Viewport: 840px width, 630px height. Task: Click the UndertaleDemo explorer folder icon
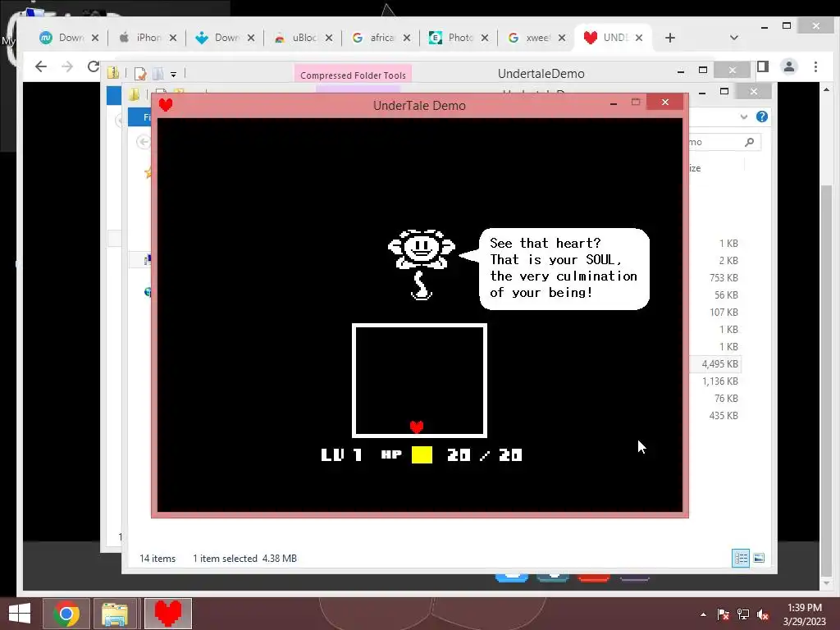point(113,73)
